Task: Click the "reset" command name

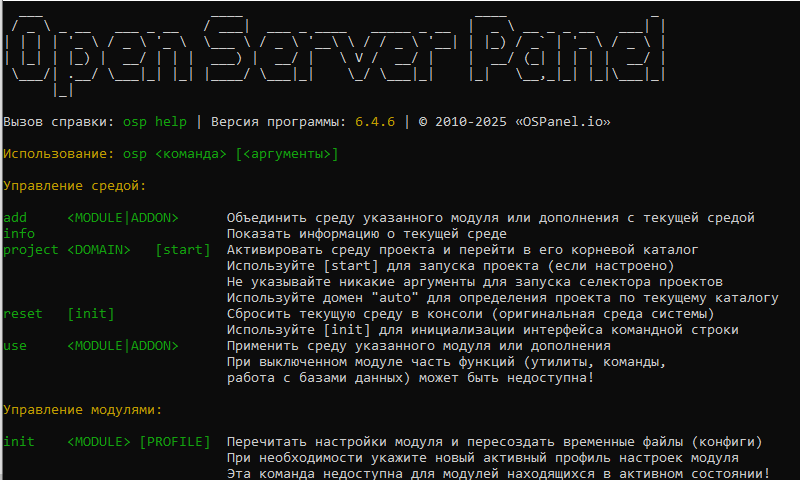Action: click(23, 314)
